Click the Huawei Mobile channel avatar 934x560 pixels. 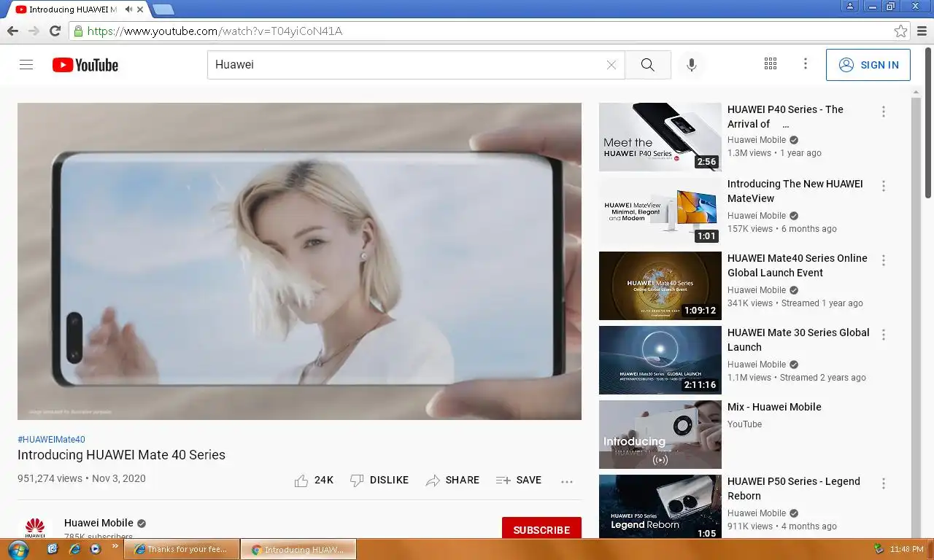click(35, 528)
